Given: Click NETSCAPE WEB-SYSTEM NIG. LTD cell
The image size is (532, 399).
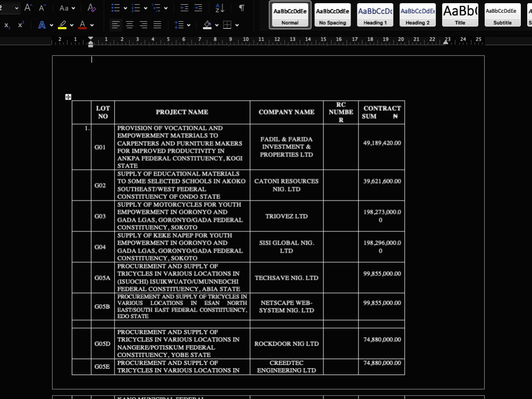Looking at the screenshot, I should (x=287, y=306).
